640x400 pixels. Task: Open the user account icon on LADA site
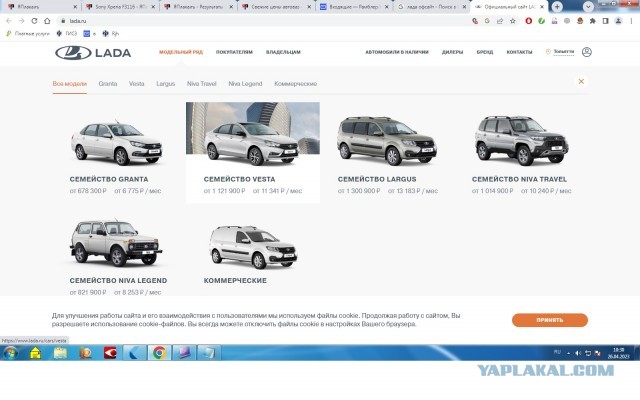click(587, 52)
